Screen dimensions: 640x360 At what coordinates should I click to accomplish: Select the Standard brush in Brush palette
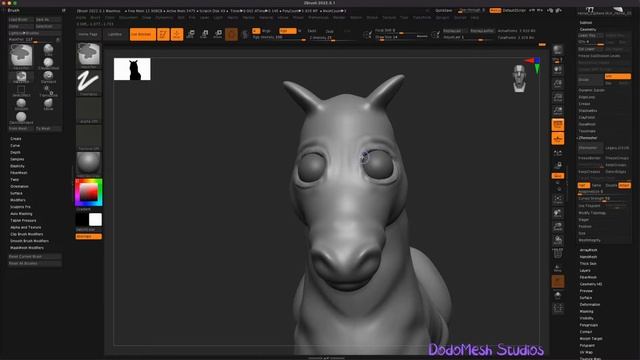[x=48, y=76]
